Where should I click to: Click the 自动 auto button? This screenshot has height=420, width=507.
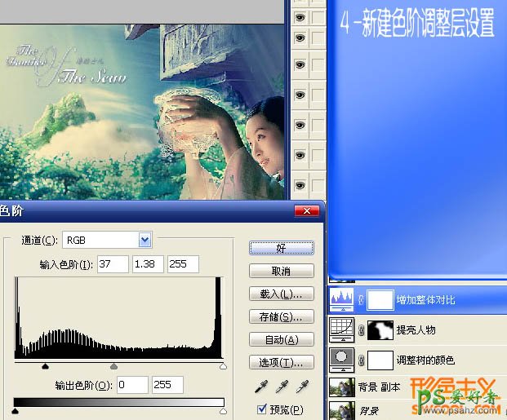282,339
